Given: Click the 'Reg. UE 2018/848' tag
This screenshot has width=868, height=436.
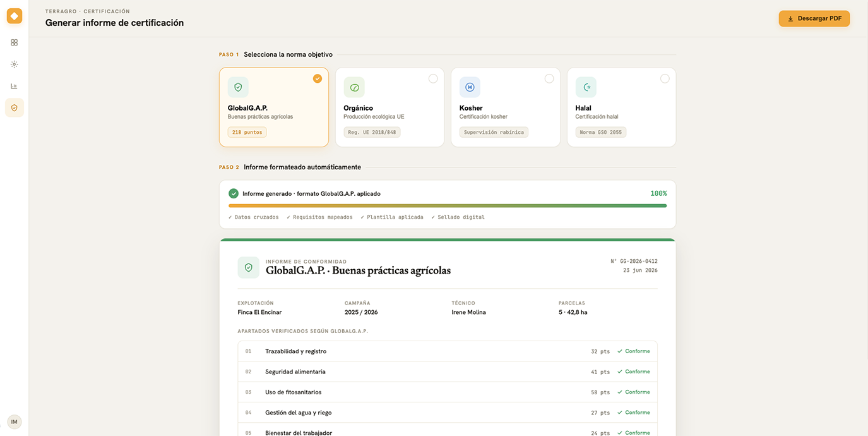Looking at the screenshot, I should [x=372, y=133].
